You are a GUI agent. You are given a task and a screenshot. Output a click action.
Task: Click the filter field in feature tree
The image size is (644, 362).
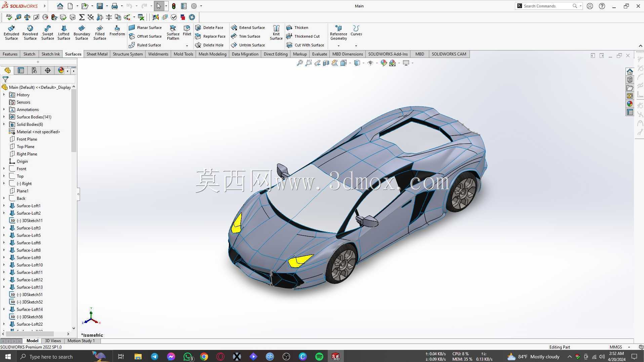point(39,79)
